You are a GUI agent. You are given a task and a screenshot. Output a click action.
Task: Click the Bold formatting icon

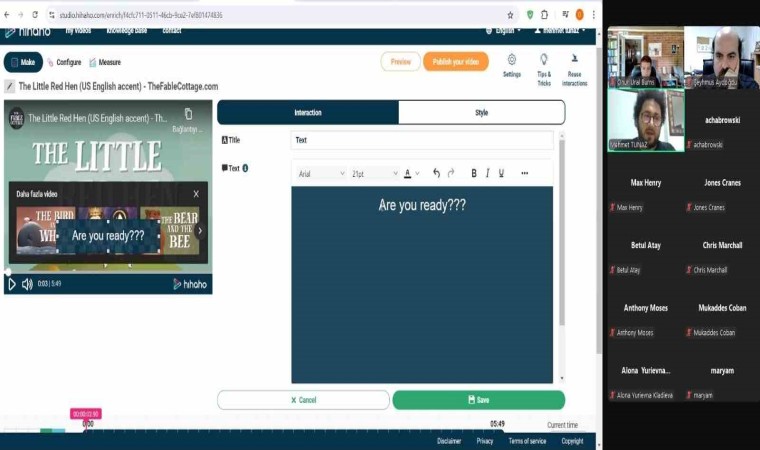click(474, 173)
